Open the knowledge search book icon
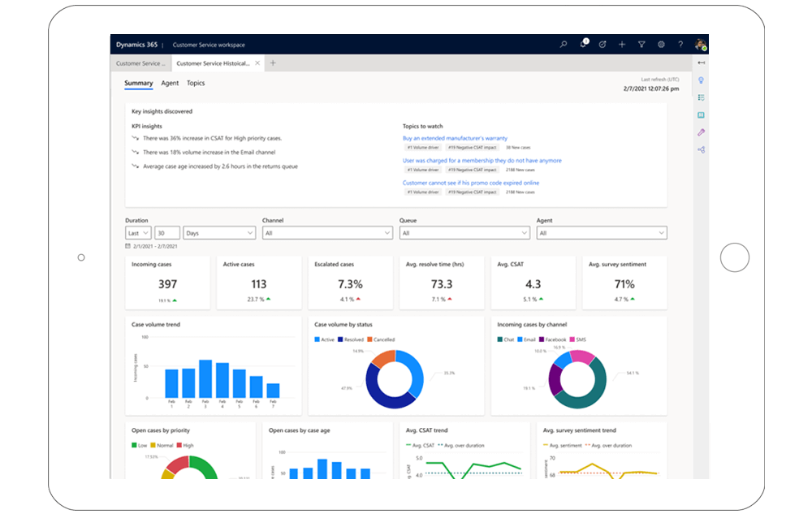Screen dimensions: 812x514 coord(702,115)
